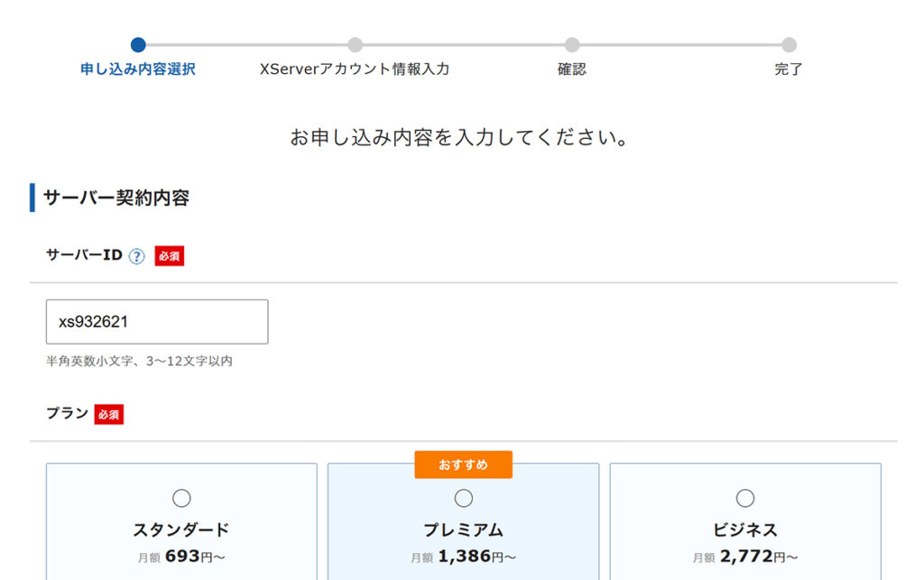
Task: Open the XServerアカウント情報入力 step label
Action: tap(355, 69)
